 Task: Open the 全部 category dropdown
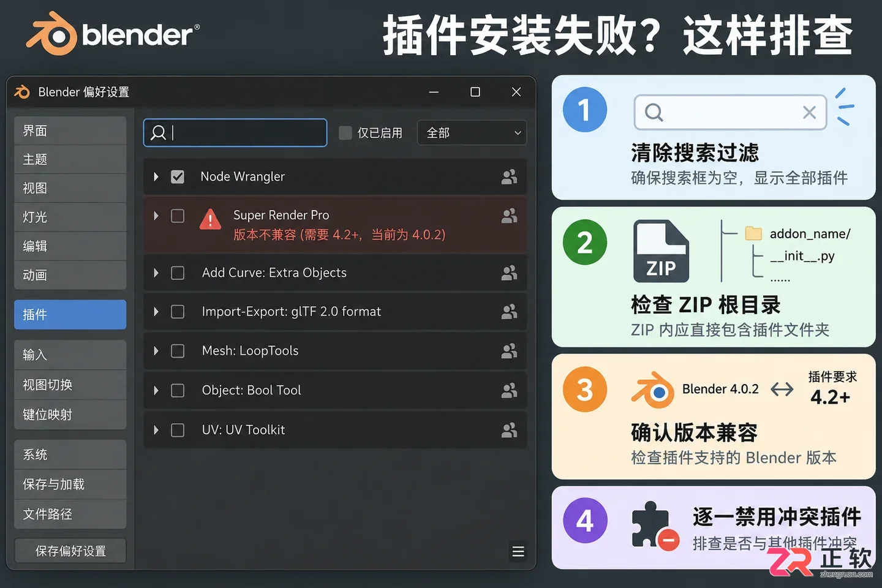(472, 132)
